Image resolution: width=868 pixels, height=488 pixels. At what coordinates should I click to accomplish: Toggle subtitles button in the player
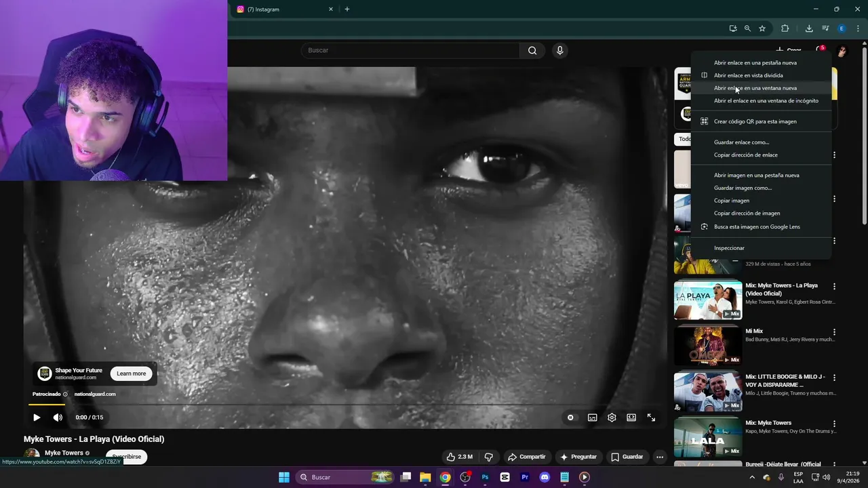click(592, 418)
